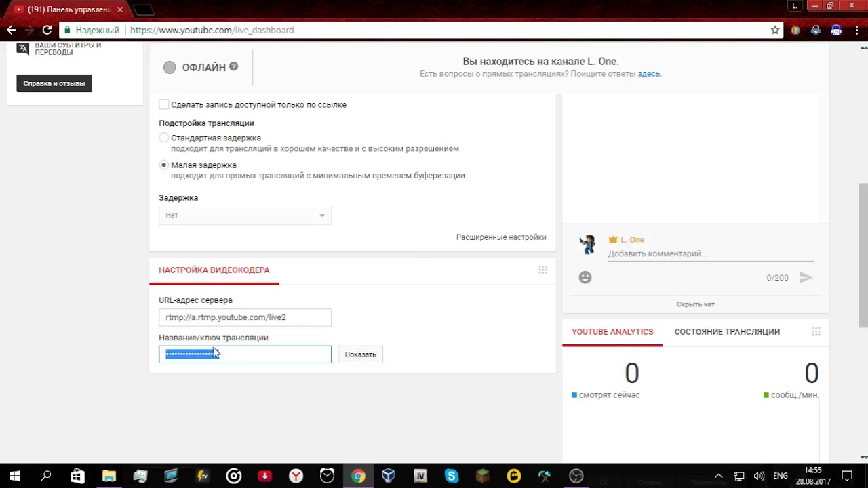Screen dimensions: 868x488
Task: Click the L. One channel name in chat
Action: click(632, 239)
